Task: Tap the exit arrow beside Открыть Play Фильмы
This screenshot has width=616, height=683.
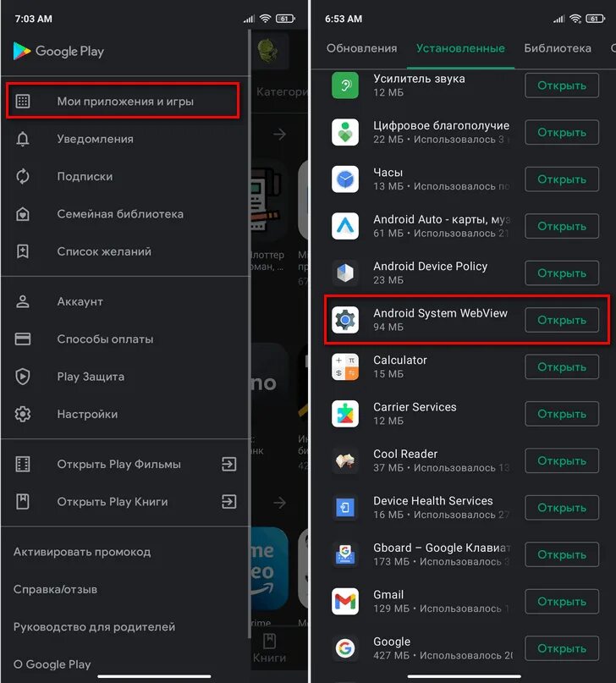Action: click(229, 464)
